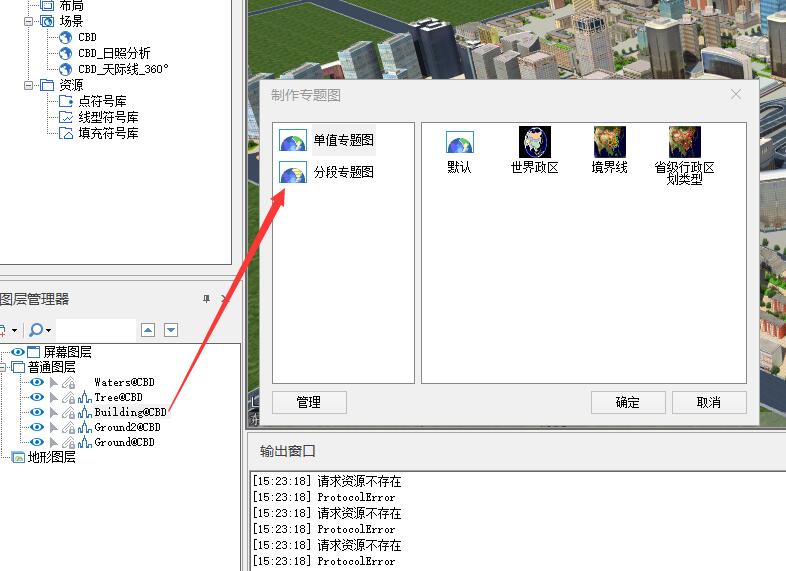Image resolution: width=786 pixels, height=571 pixels.
Task: Hide the Tree@CBD layer
Action: (x=37, y=397)
